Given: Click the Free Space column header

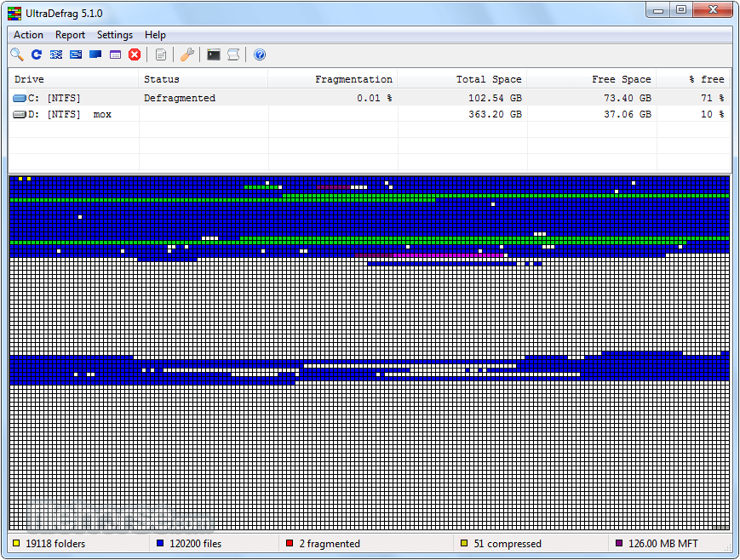Looking at the screenshot, I should click(x=592, y=79).
